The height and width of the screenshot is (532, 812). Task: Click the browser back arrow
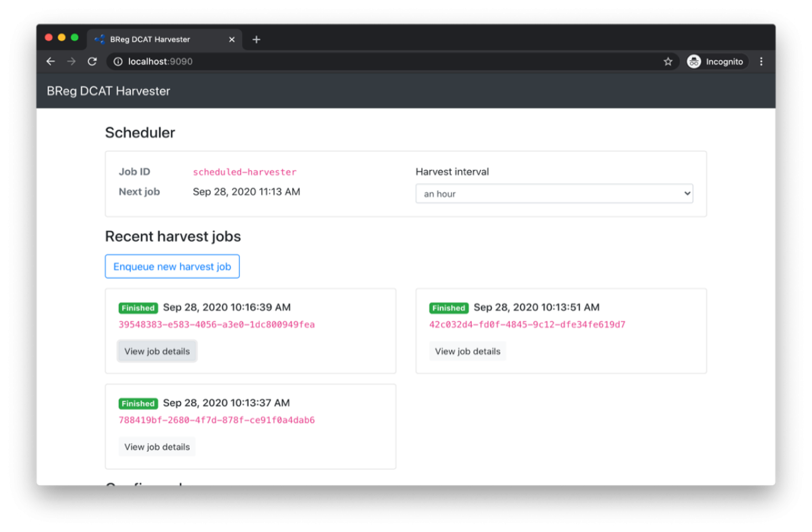point(51,61)
